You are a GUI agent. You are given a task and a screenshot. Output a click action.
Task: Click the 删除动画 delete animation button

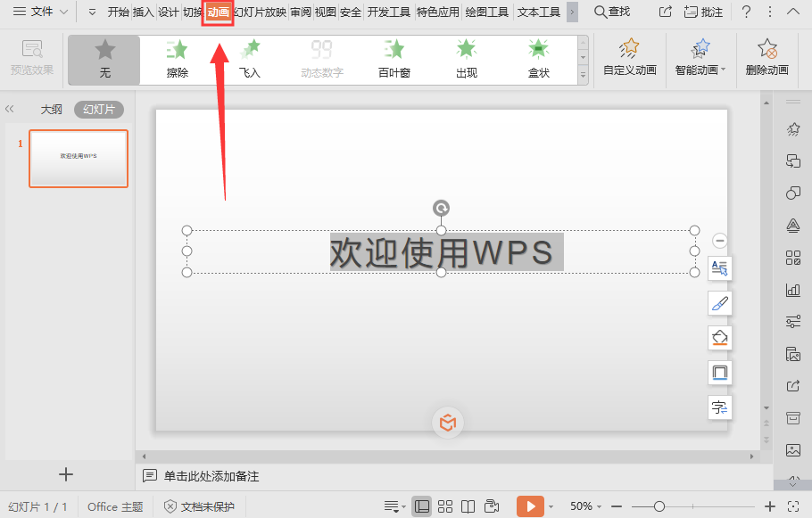767,59
